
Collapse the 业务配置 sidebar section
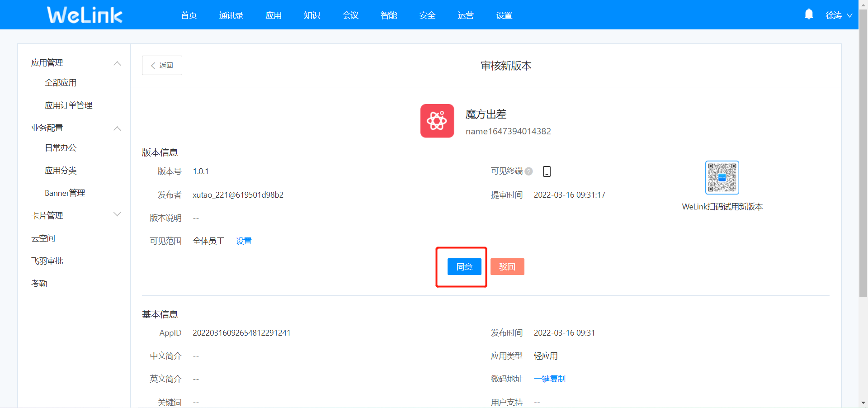click(117, 128)
